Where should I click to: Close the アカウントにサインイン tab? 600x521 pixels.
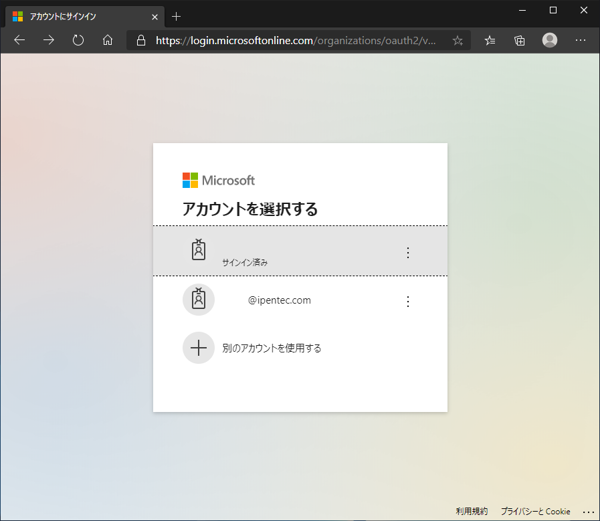tap(155, 17)
